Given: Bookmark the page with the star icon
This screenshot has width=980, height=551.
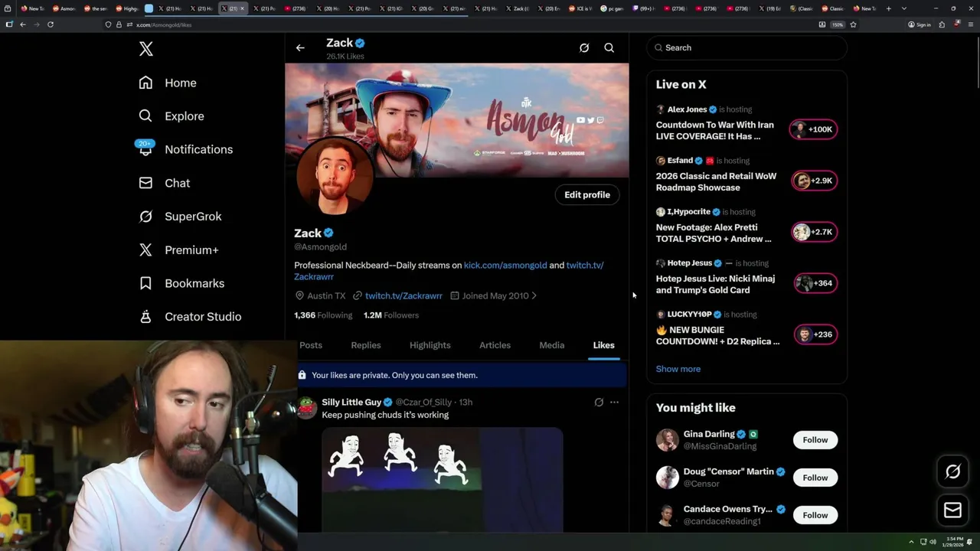Looking at the screenshot, I should [x=853, y=24].
